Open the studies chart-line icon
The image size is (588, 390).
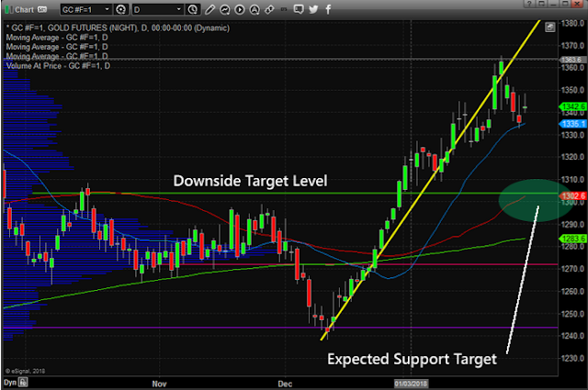point(224,10)
